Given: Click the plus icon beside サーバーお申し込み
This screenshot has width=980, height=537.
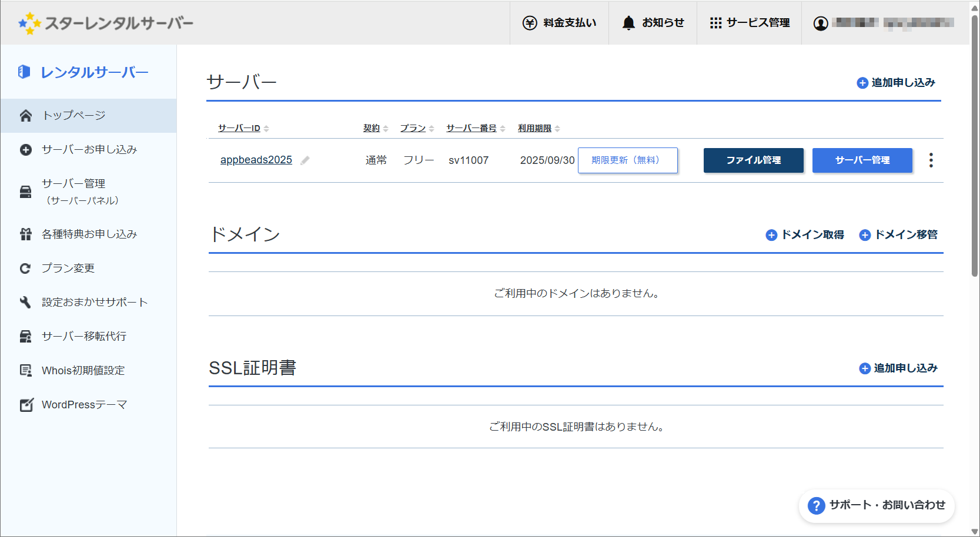Looking at the screenshot, I should (25, 150).
